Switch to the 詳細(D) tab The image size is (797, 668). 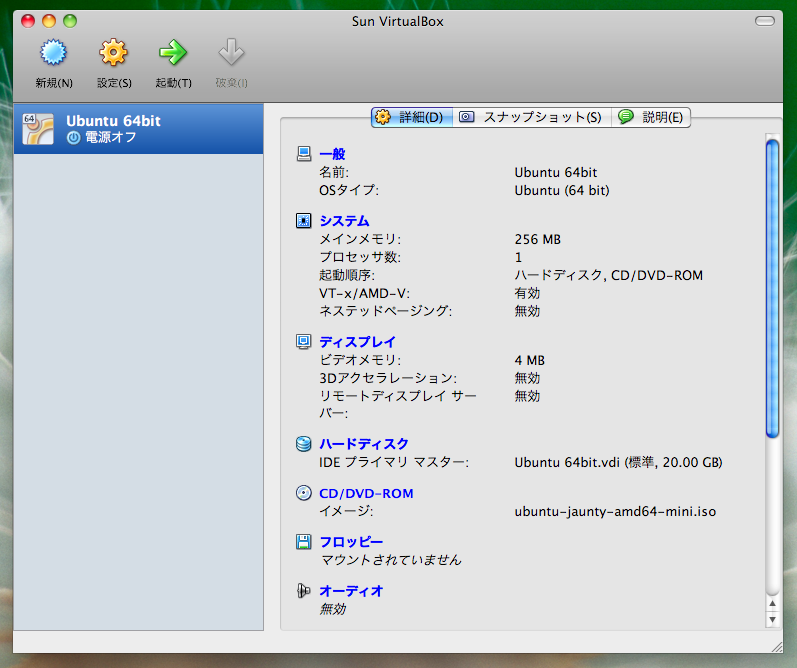coord(412,117)
